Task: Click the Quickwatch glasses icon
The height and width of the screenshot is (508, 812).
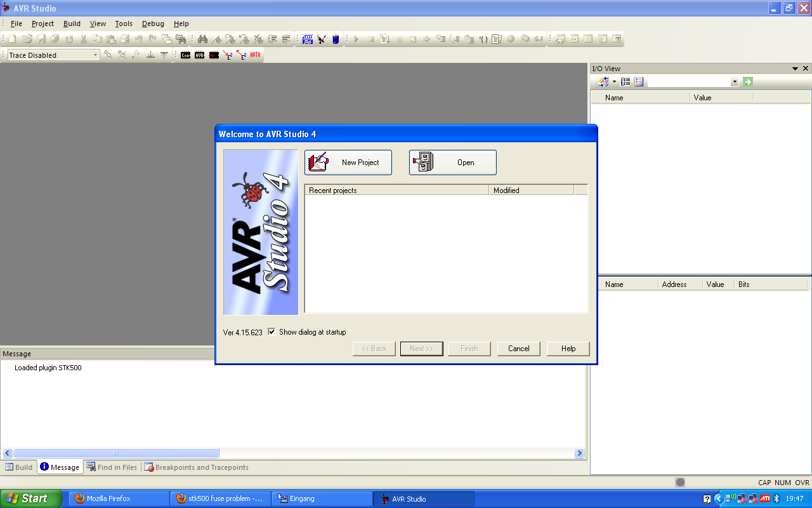Action: [x=538, y=39]
